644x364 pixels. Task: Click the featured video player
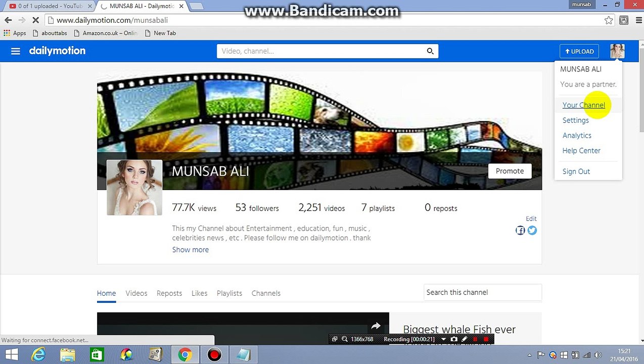click(x=243, y=329)
